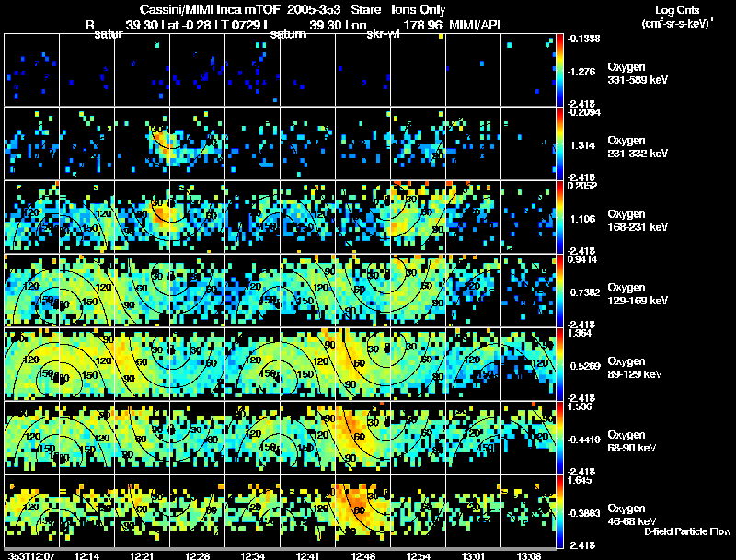This screenshot has height=560, width=736.
Task: Select the 12:21 panel in 231-332 keV row
Action: tap(143, 143)
